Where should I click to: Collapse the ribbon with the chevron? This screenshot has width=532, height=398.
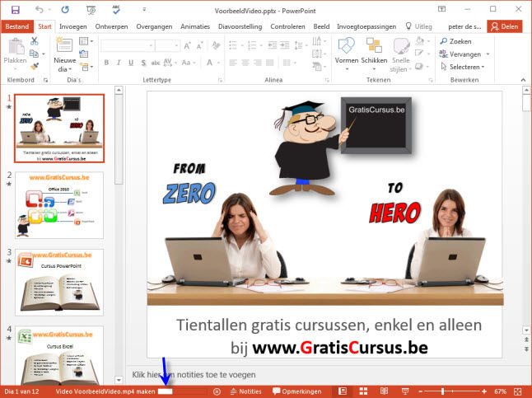(523, 80)
